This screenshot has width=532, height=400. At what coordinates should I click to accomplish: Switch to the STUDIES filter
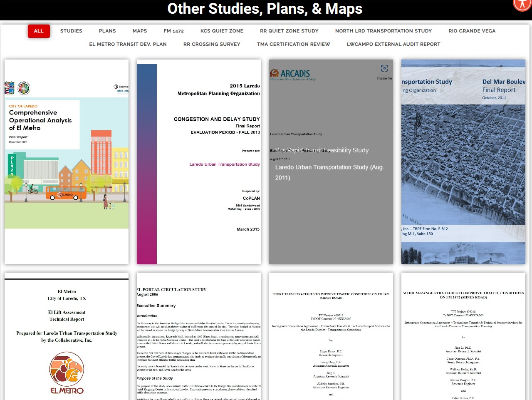pyautogui.click(x=71, y=31)
